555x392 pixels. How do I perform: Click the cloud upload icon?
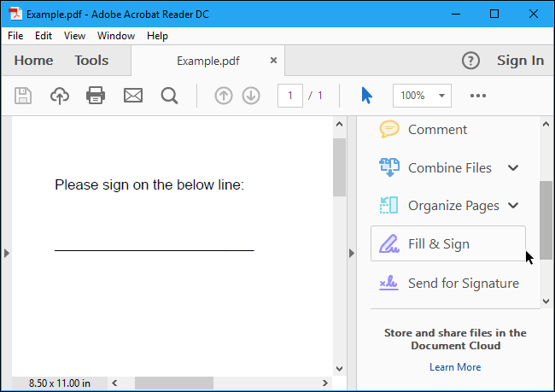click(60, 96)
